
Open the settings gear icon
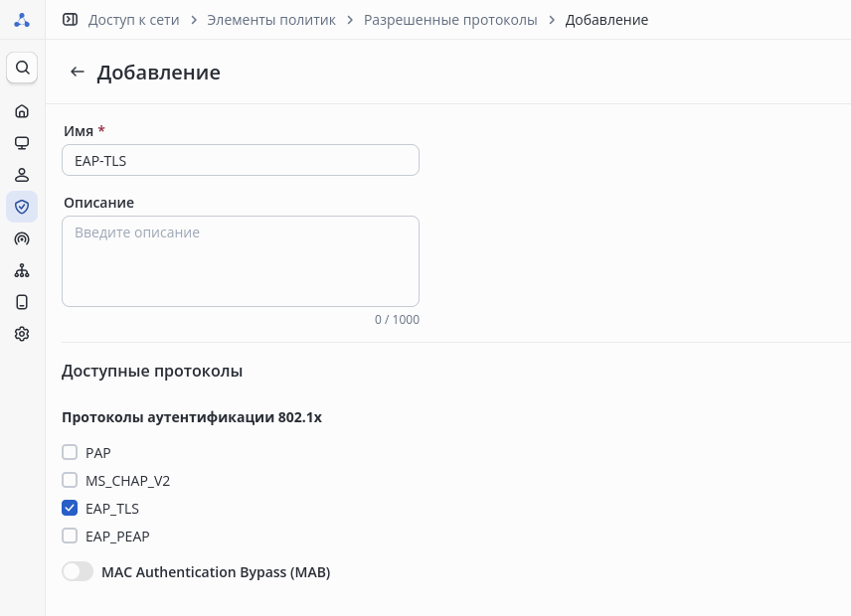(x=22, y=334)
